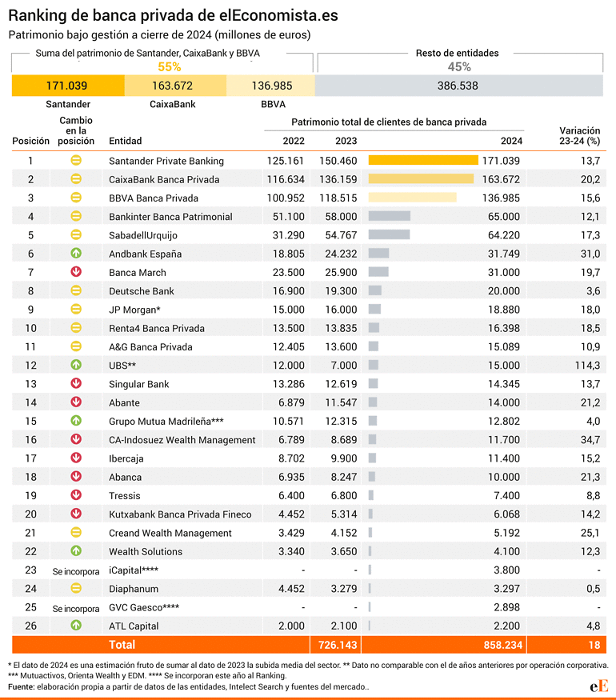
Task: Click the orange 2024 bar for Santander Private Banking
Action: pyautogui.click(x=423, y=160)
